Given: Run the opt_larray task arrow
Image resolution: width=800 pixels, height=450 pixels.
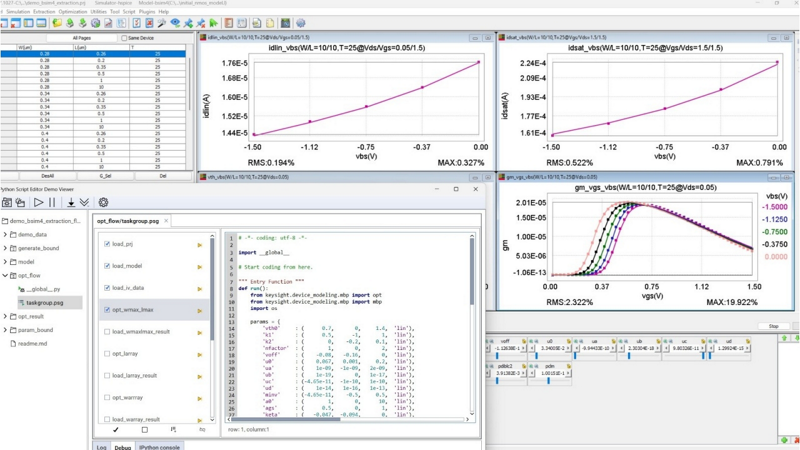Looking at the screenshot, I should pos(200,355).
